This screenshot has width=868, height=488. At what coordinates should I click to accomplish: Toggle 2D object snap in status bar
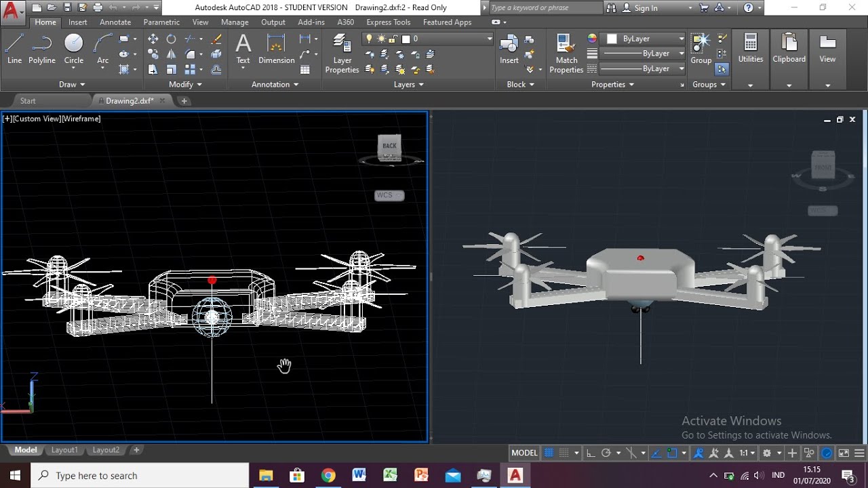(x=672, y=453)
